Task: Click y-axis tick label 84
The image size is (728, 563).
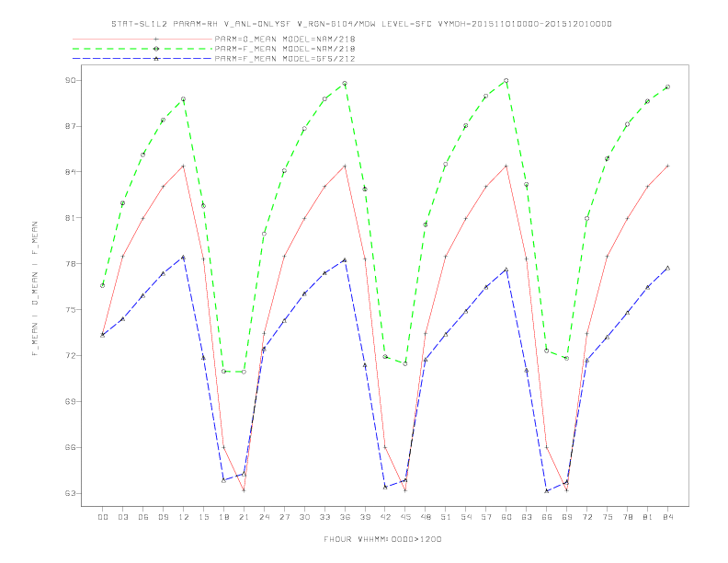Action: 70,172
